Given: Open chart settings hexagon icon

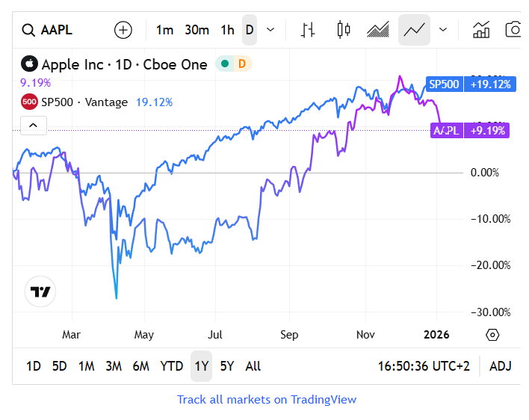Looking at the screenshot, I should click(x=492, y=334).
